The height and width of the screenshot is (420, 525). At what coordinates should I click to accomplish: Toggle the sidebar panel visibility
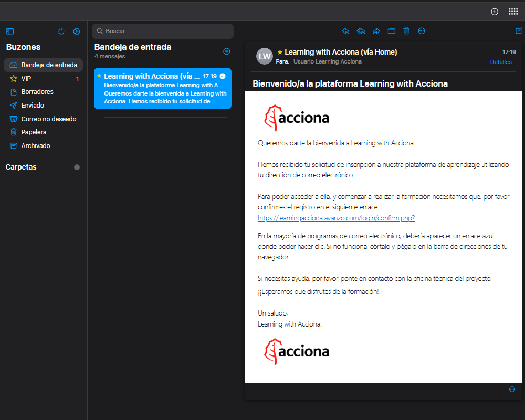click(9, 31)
